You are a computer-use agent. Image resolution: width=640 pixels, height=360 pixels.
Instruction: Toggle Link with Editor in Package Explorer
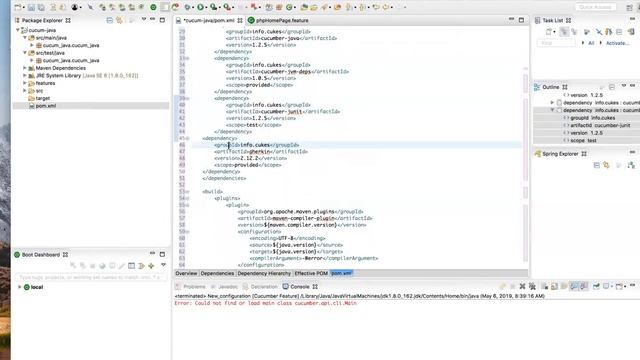[119, 20]
